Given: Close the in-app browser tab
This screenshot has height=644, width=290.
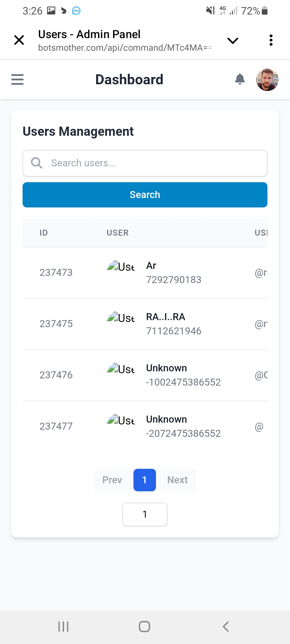Looking at the screenshot, I should pos(19,40).
